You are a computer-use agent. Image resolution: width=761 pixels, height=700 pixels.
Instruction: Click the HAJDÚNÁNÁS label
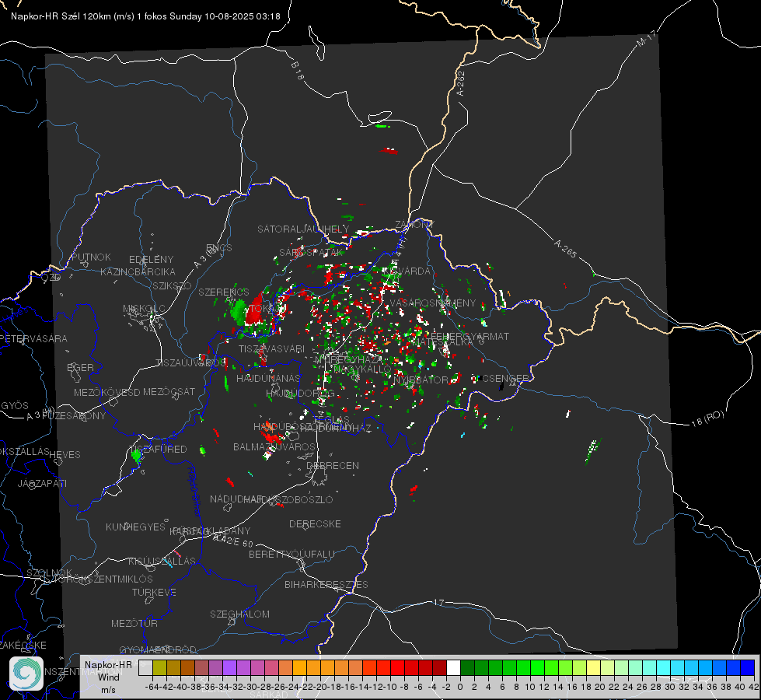tap(268, 378)
